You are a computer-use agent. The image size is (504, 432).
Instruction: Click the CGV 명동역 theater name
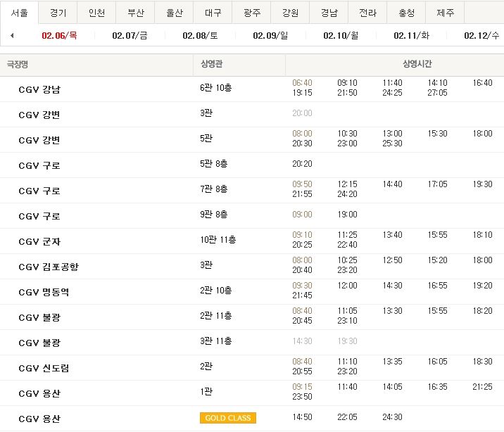pos(44,292)
